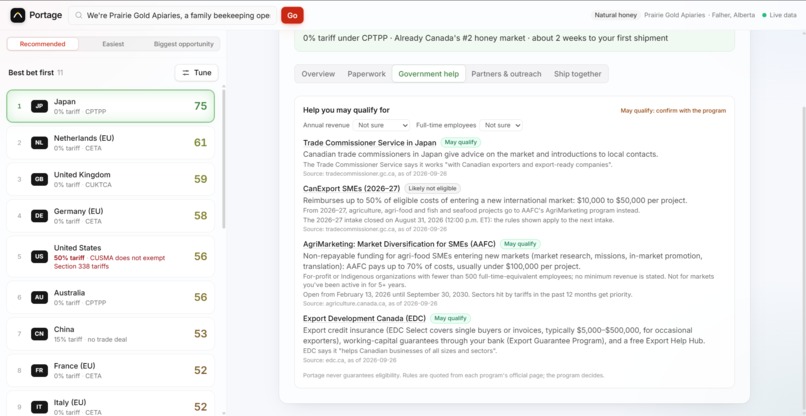Open the France (EU) market card
Image resolution: width=806 pixels, height=416 pixels.
coord(111,370)
